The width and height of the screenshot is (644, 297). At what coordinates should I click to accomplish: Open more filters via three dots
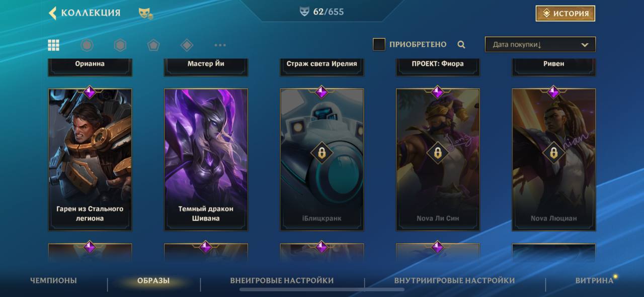coord(220,45)
